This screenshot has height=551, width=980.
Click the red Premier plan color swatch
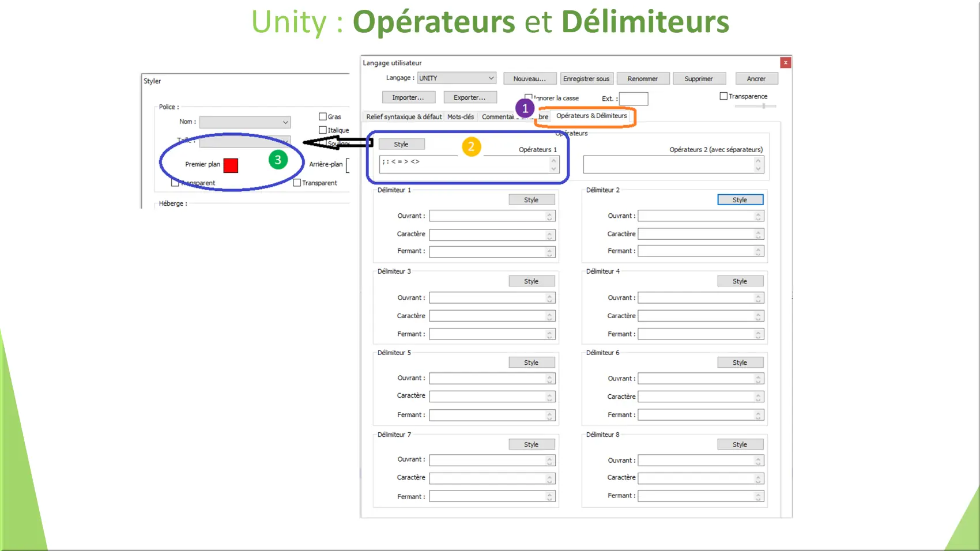click(231, 165)
